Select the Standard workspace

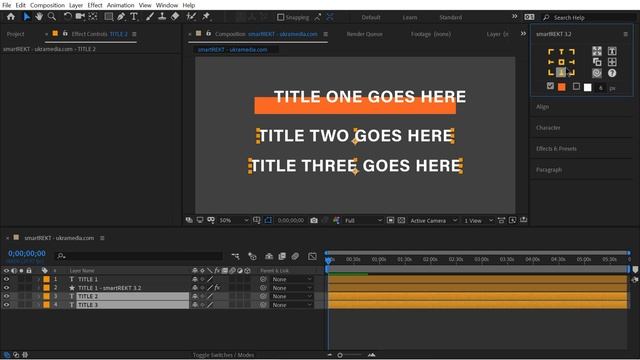pos(451,18)
